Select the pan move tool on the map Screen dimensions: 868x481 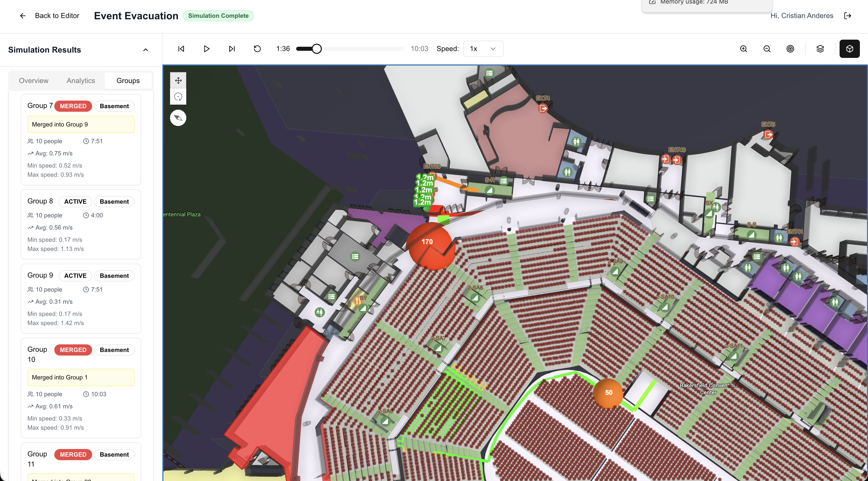178,81
